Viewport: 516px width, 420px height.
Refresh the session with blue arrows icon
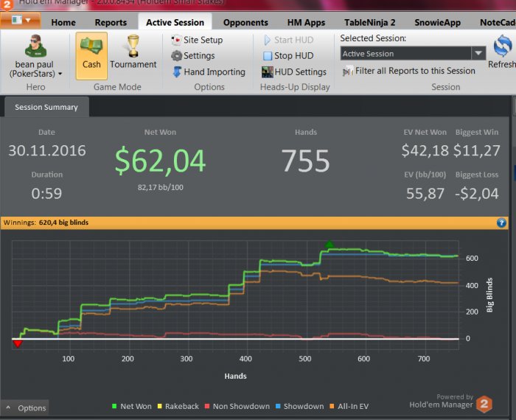tap(503, 46)
